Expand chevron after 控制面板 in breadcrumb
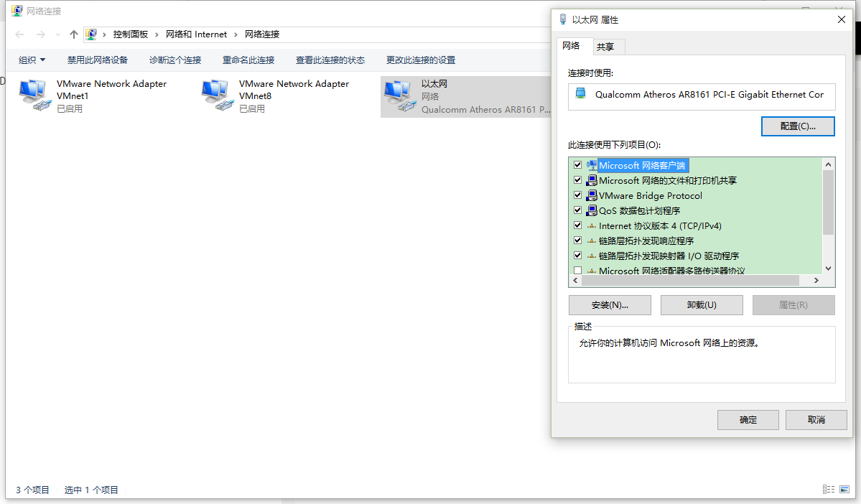The image size is (861, 504). [x=157, y=34]
